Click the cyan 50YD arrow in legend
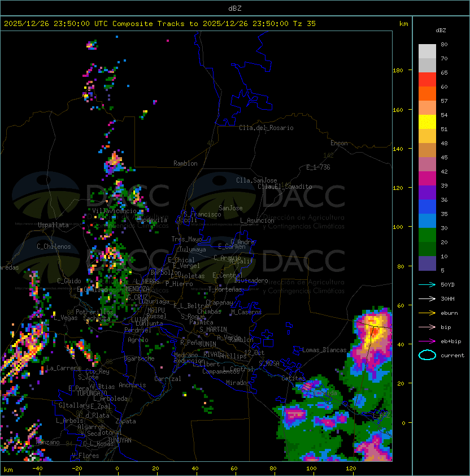The height and width of the screenshot is (476, 470). point(427,285)
